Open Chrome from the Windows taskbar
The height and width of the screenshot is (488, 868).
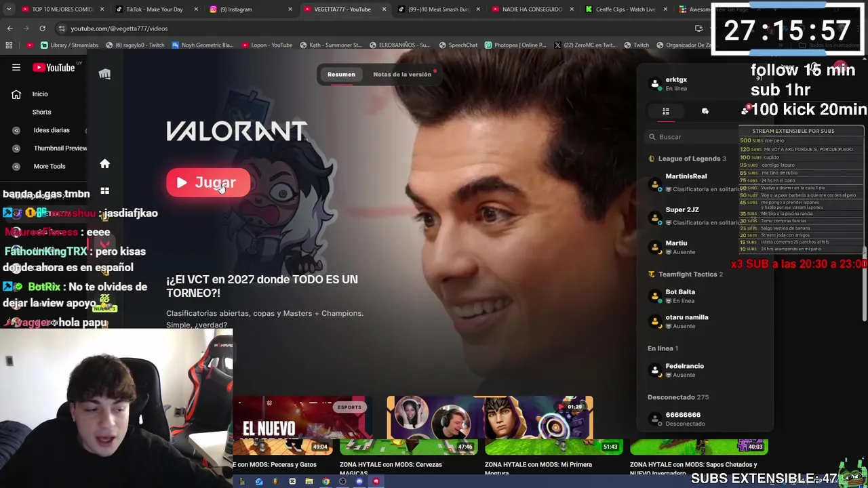click(x=325, y=481)
